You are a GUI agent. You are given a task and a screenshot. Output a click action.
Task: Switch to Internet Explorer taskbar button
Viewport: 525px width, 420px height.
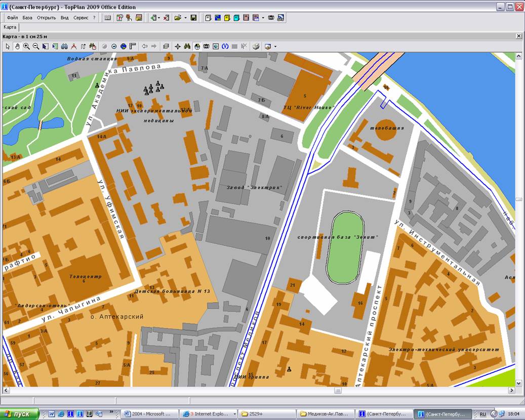click(209, 414)
